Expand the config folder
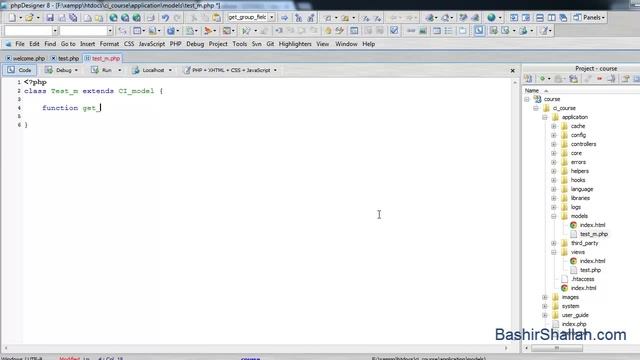Screen dimensions: 640x360 [554, 135]
